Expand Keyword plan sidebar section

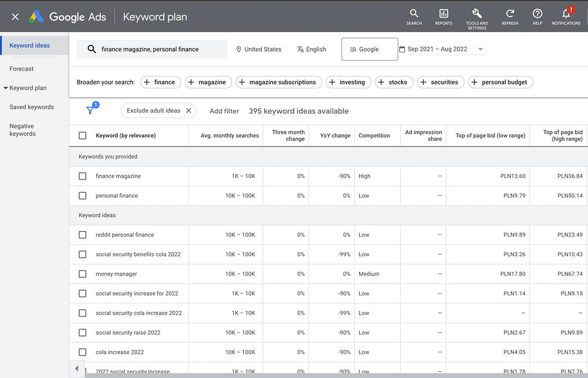coord(6,88)
